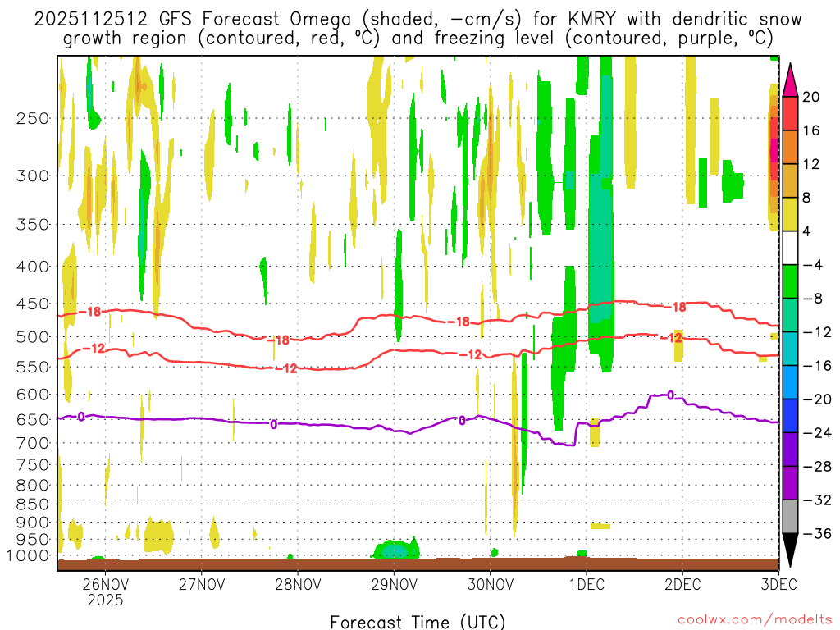Image resolution: width=840 pixels, height=630 pixels.
Task: Click the 400 pressure level label
Action: [33, 267]
